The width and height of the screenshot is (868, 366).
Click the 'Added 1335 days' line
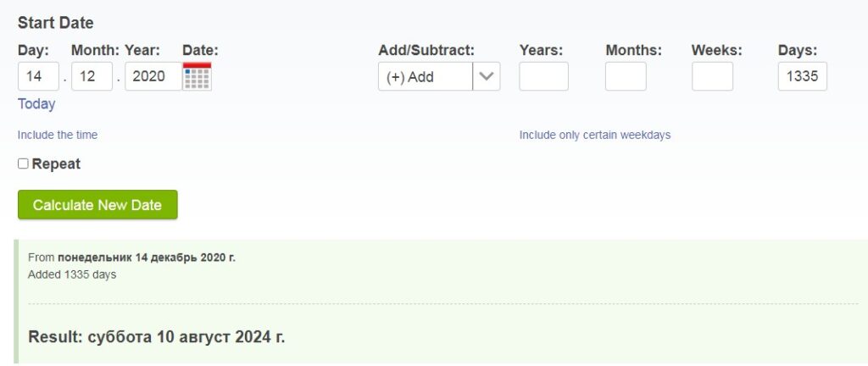coord(72,274)
